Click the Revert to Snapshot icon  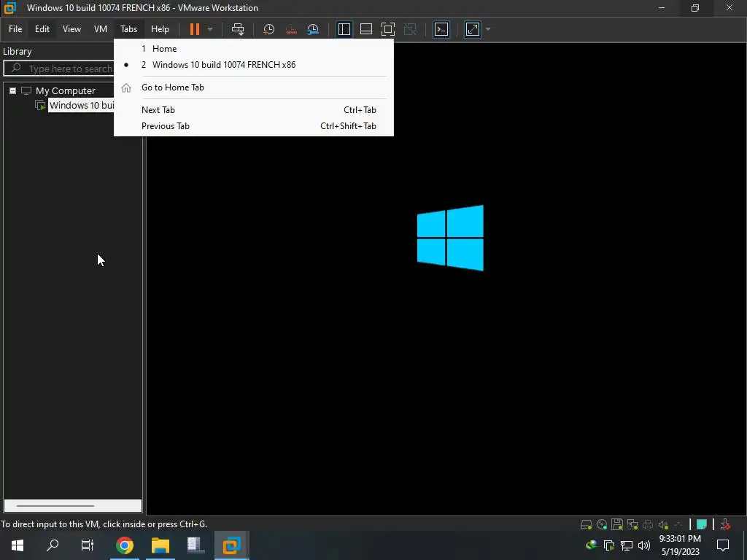pyautogui.click(x=291, y=29)
